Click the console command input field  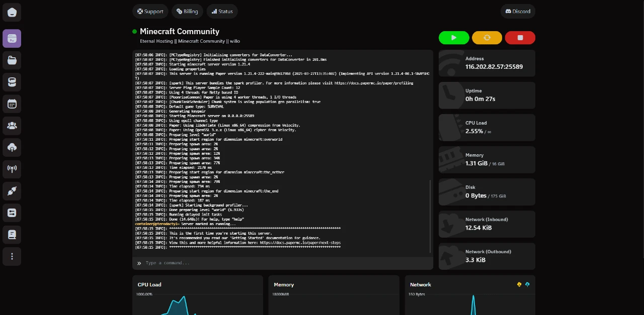point(283,263)
